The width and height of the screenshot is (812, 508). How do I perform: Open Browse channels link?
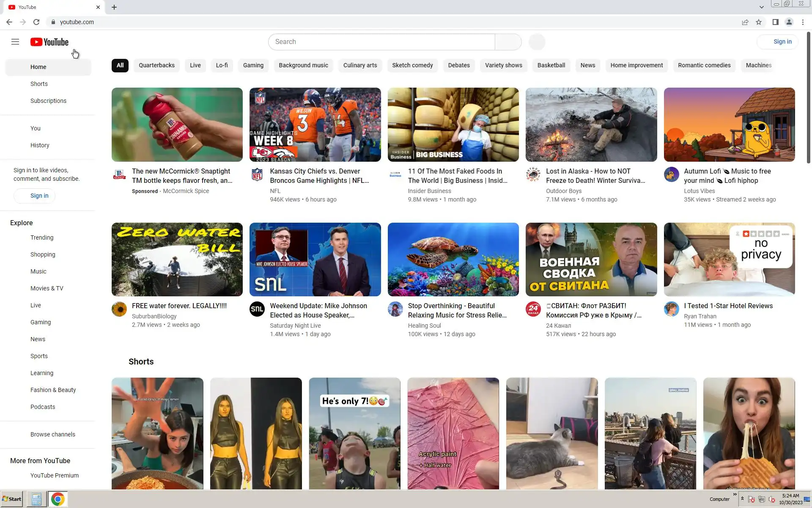(x=52, y=434)
